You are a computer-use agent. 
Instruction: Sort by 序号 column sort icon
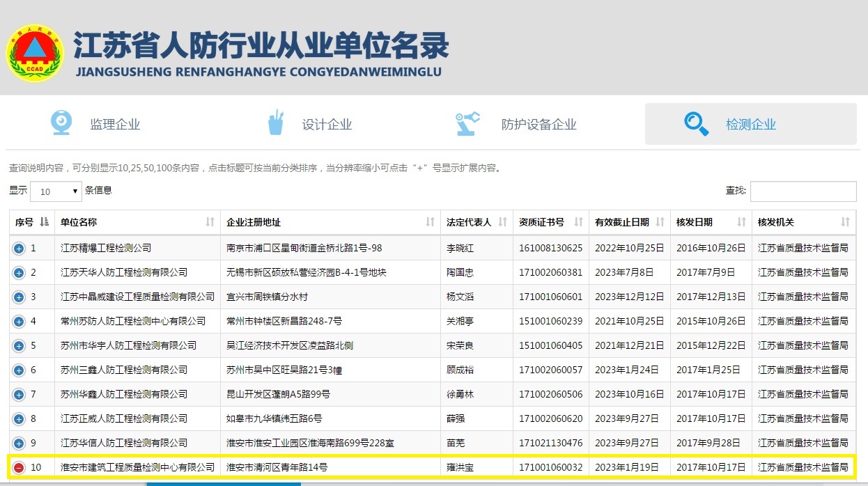45,222
